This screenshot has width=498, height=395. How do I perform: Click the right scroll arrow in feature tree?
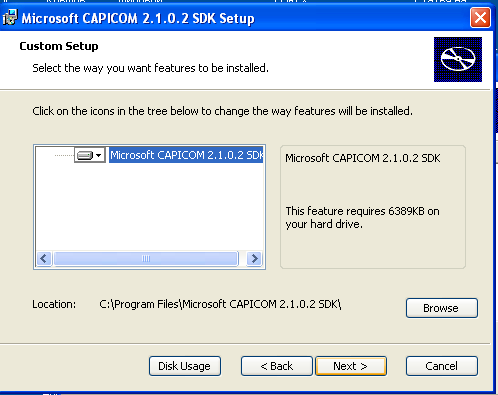254,258
